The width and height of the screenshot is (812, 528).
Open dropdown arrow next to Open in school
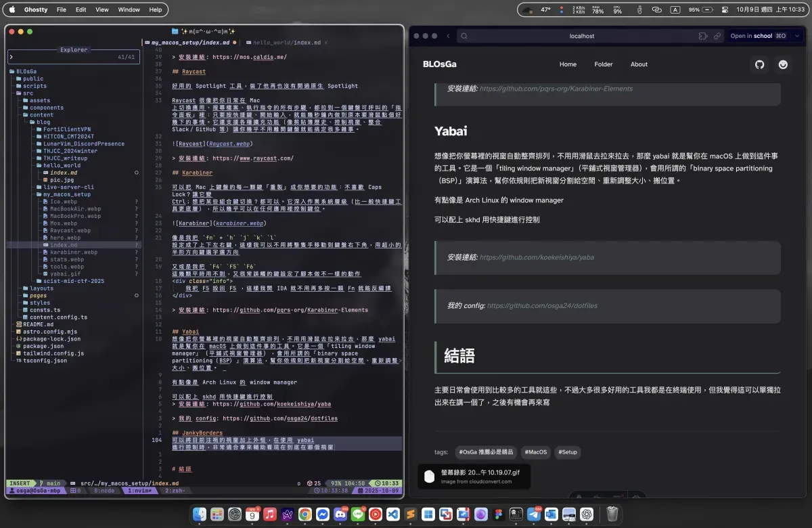tap(796, 36)
